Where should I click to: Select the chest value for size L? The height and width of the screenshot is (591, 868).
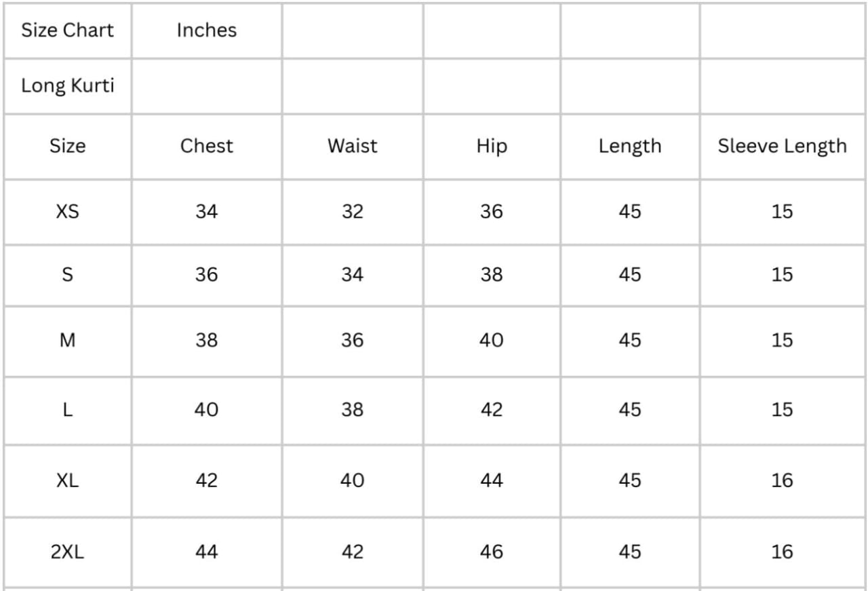click(x=207, y=410)
